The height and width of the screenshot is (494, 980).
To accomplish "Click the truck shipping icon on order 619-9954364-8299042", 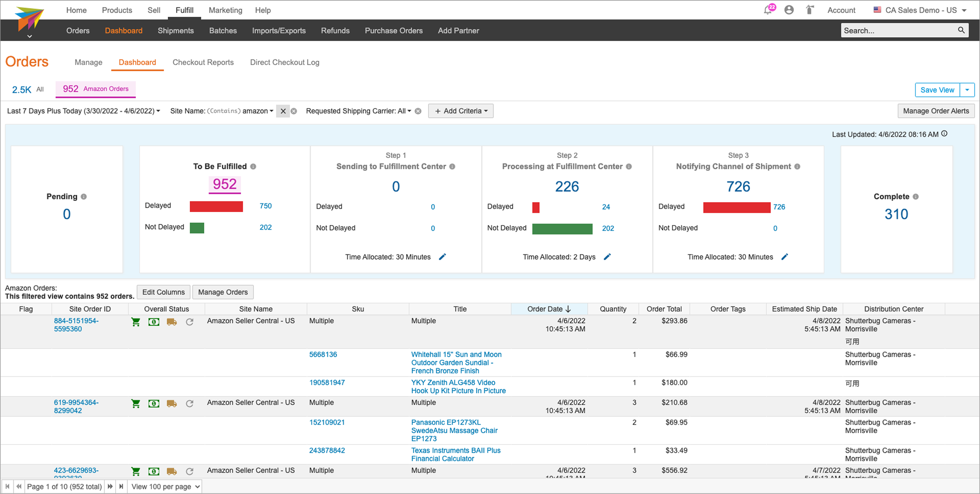I will (172, 403).
